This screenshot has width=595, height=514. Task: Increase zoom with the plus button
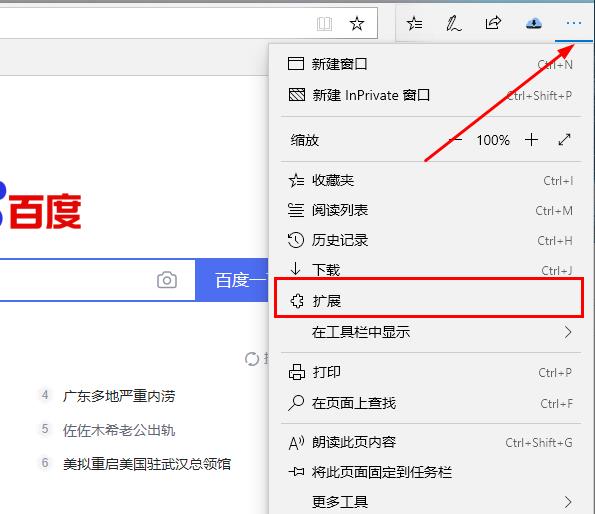(531, 140)
